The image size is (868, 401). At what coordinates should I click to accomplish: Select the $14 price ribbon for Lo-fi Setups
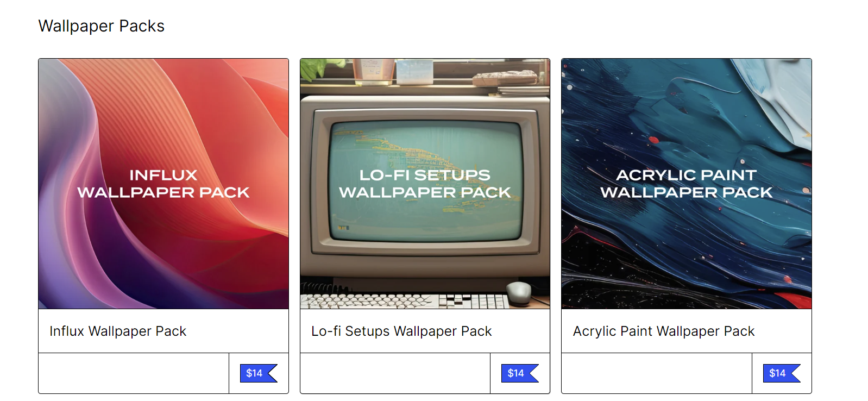click(x=520, y=373)
